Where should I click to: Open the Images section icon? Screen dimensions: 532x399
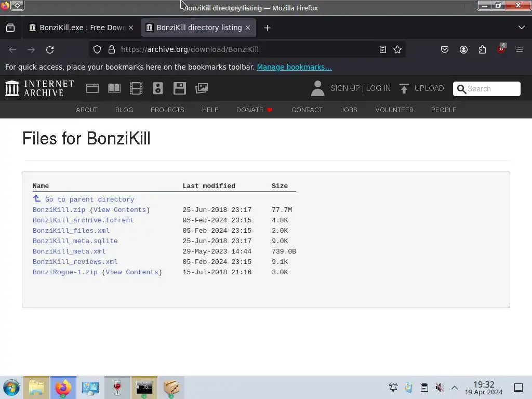202,88
